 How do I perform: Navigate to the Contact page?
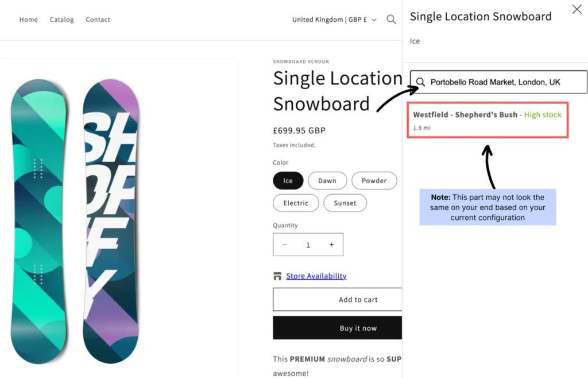[x=98, y=20]
